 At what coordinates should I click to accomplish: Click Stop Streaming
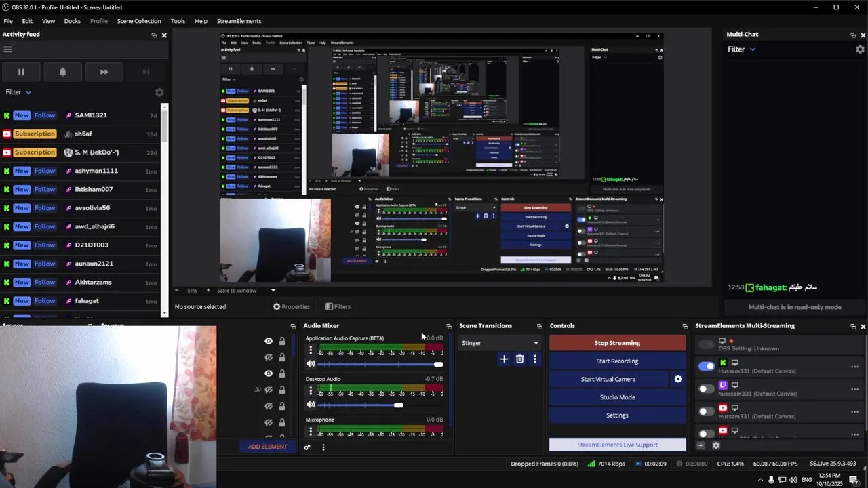[x=617, y=343]
